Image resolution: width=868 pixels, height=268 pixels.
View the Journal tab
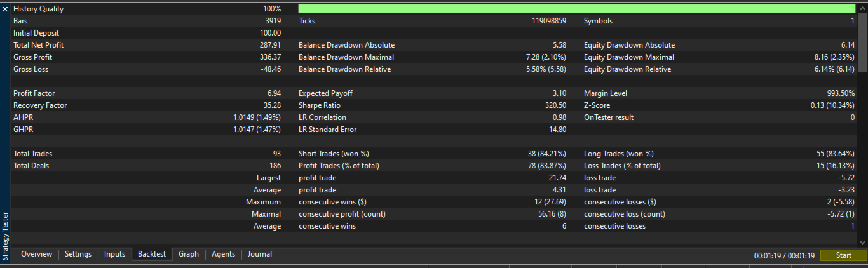click(x=260, y=254)
